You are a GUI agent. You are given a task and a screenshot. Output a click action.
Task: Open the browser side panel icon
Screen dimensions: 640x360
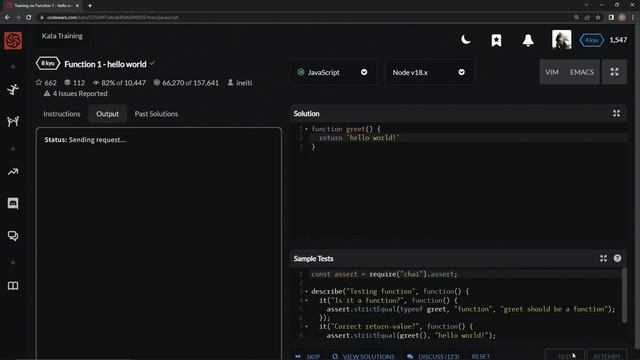click(x=611, y=18)
